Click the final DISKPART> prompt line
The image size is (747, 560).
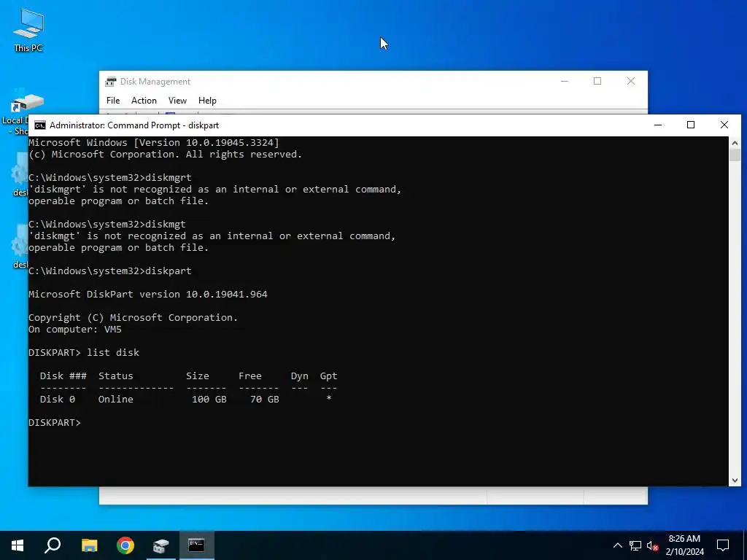click(x=54, y=422)
